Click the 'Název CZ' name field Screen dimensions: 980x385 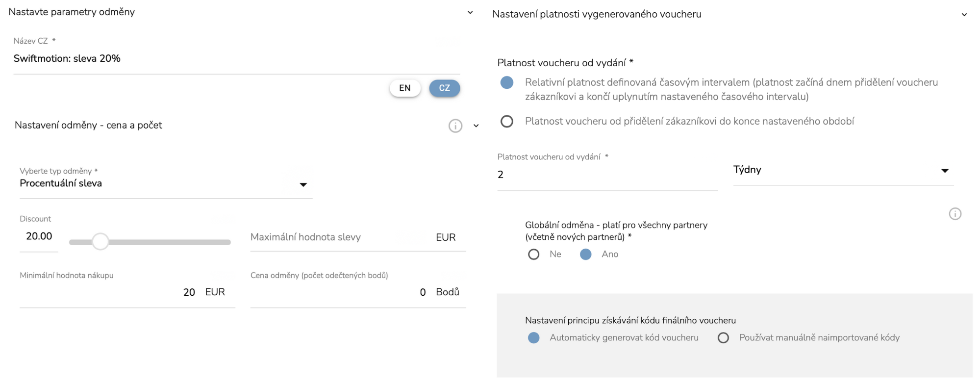click(235, 59)
